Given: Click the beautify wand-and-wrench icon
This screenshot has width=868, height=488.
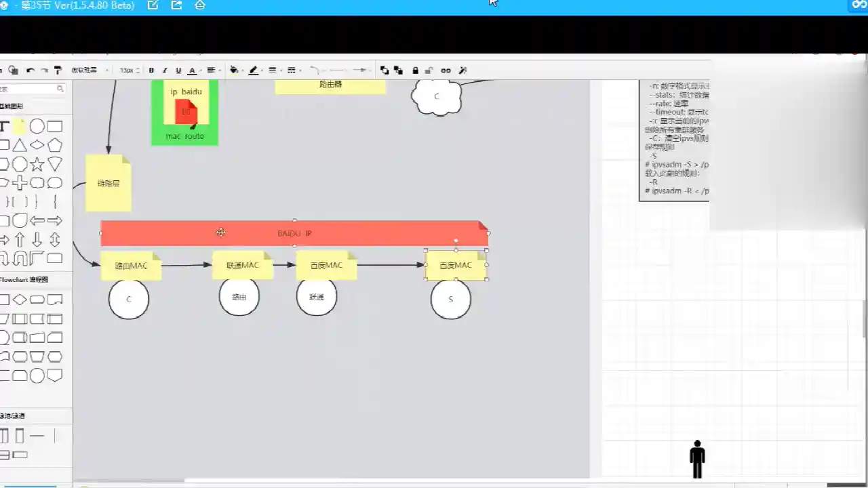Looking at the screenshot, I should (x=463, y=70).
